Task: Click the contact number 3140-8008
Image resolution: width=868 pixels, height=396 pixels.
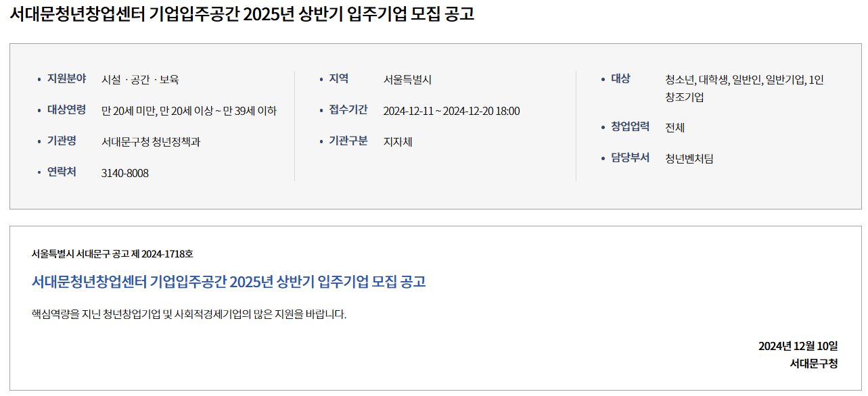Action: tap(125, 173)
